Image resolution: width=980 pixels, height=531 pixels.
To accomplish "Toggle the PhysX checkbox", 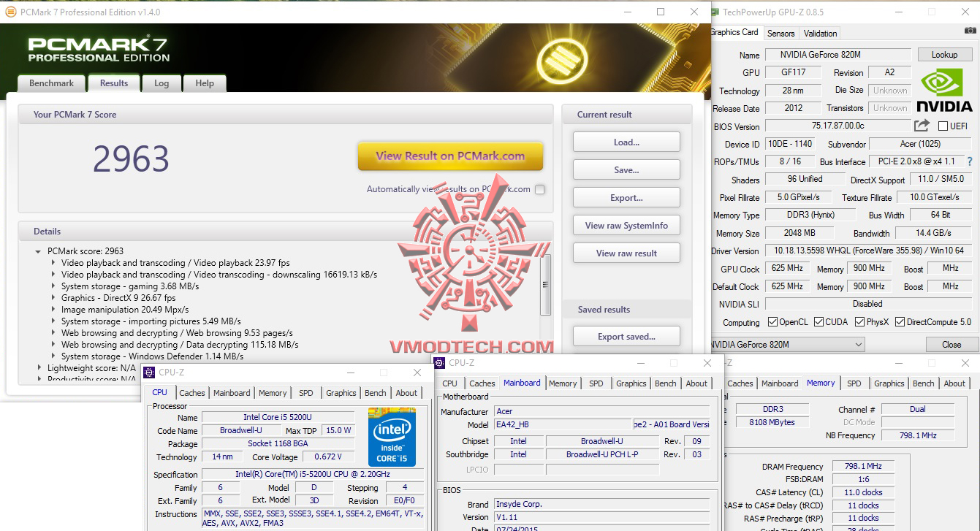I will 860,322.
